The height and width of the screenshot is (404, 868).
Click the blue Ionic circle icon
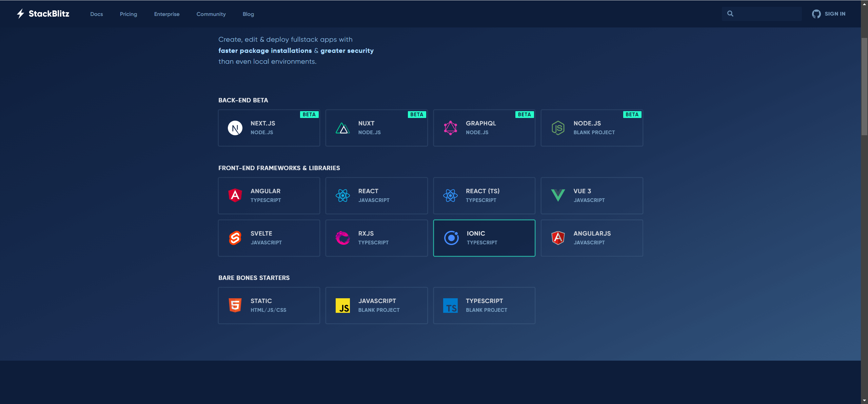click(451, 238)
